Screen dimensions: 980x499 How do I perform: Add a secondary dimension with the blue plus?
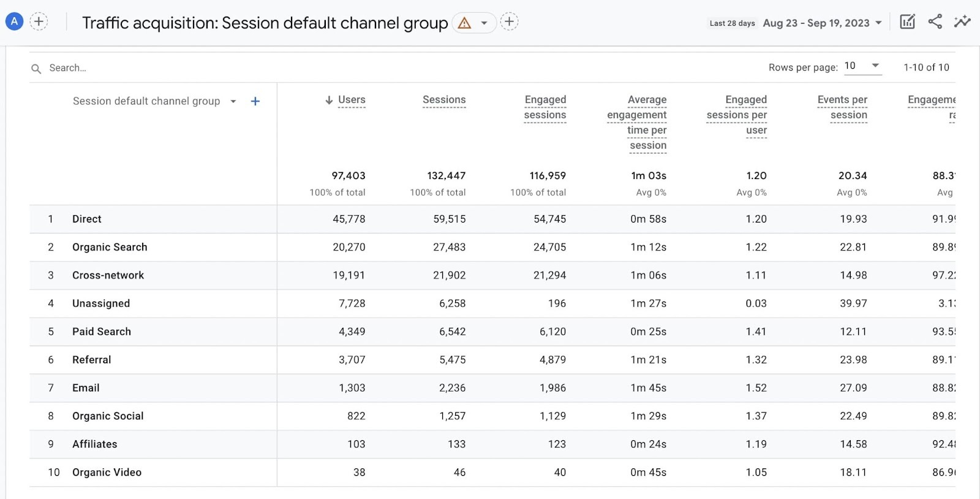point(255,101)
